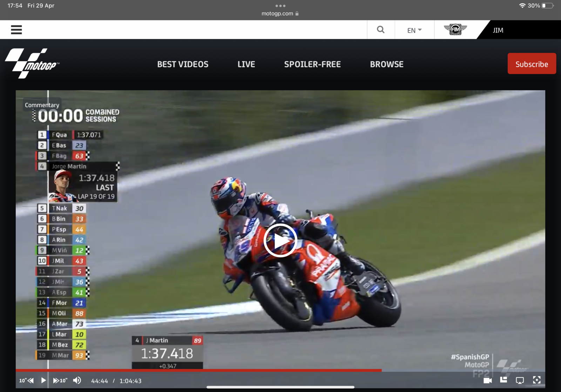
Task: Click the 00:00 session timer
Action: [60, 116]
